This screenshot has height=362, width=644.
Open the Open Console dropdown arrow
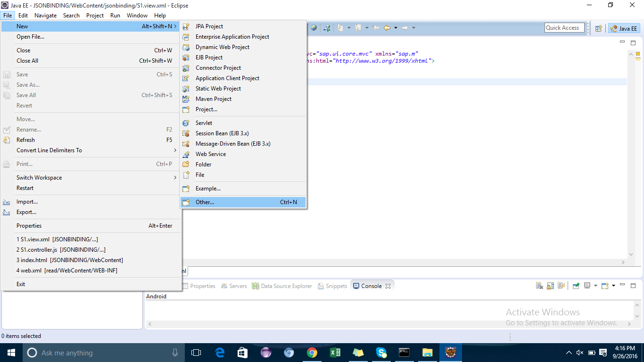(x=614, y=286)
